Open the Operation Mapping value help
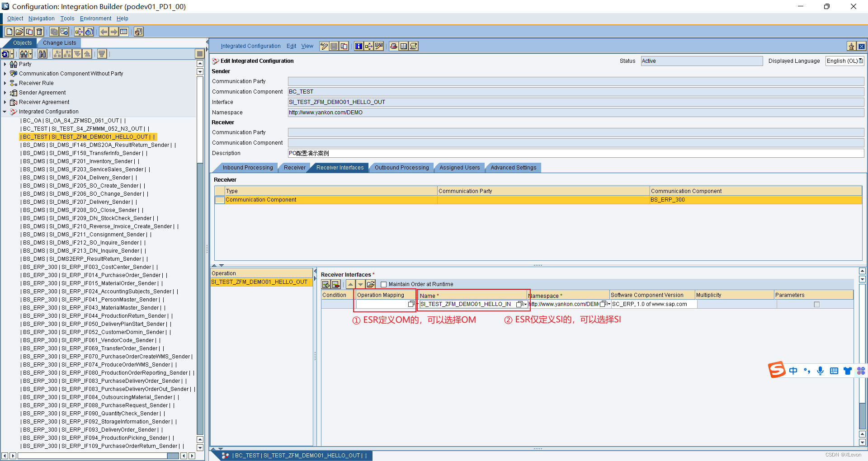The width and height of the screenshot is (868, 461). pyautogui.click(x=410, y=304)
